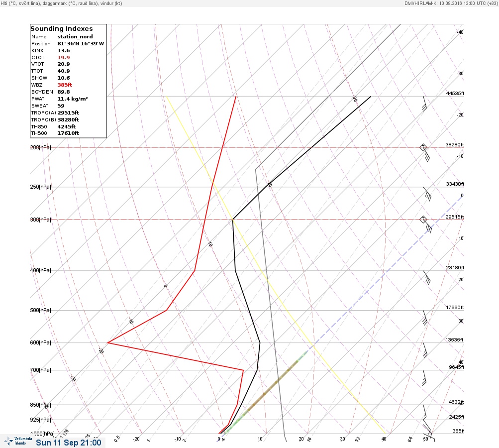The width and height of the screenshot is (499, 448).
Task: Click the VTOT value 20.9
Action: tap(64, 64)
